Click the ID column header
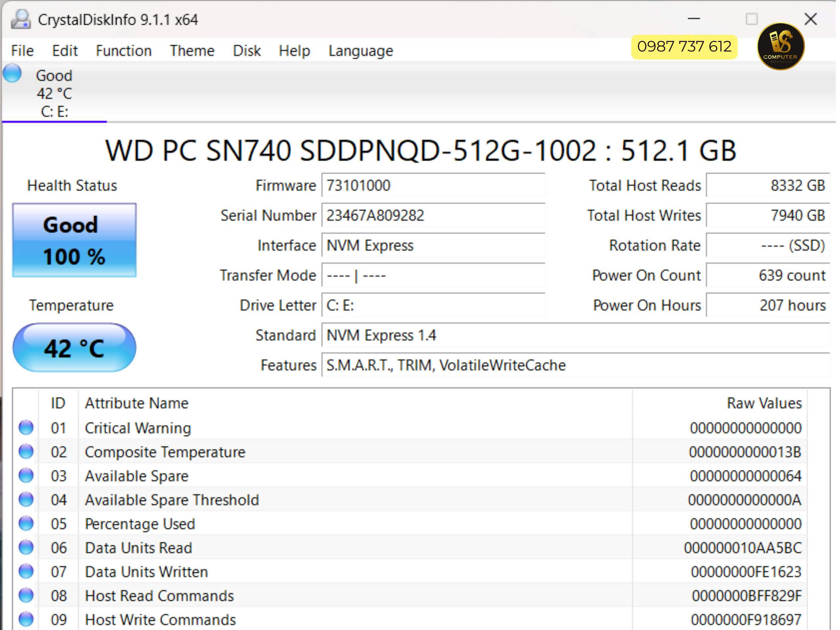This screenshot has height=630, width=840. (58, 403)
